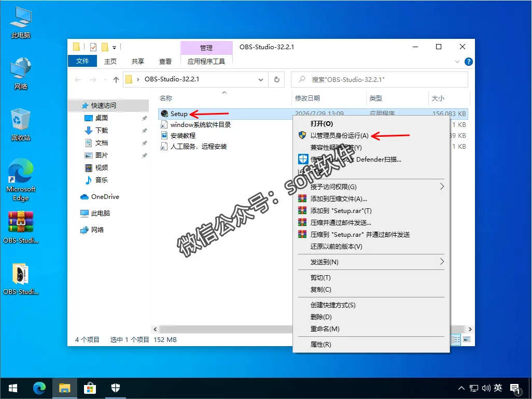Select the window系统软件目录 file
This screenshot has height=399, width=532.
[x=200, y=125]
